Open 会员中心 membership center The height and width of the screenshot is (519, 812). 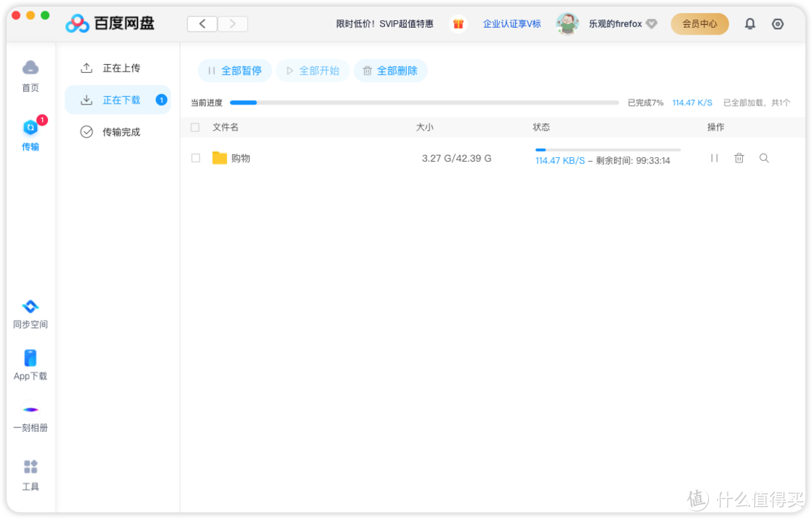point(699,23)
